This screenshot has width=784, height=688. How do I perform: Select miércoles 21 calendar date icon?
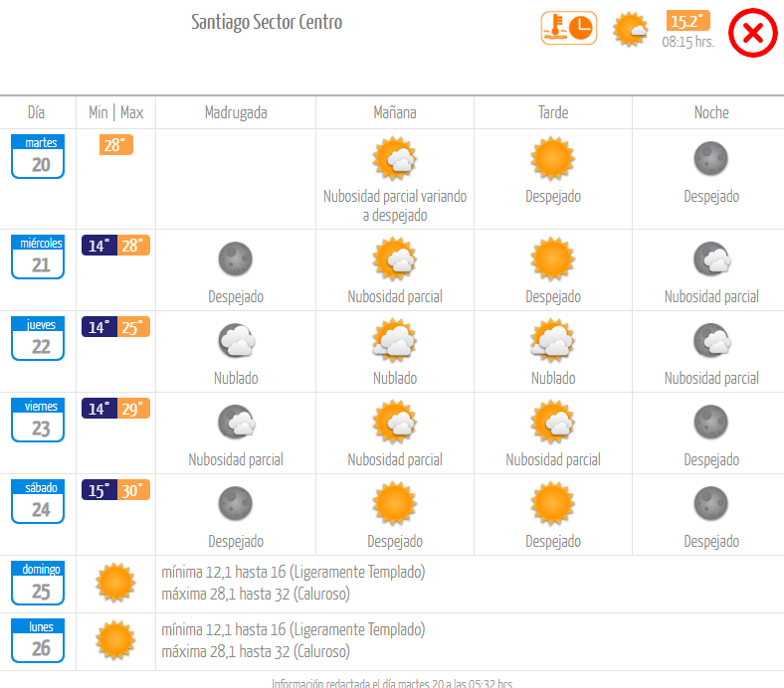[x=38, y=257]
